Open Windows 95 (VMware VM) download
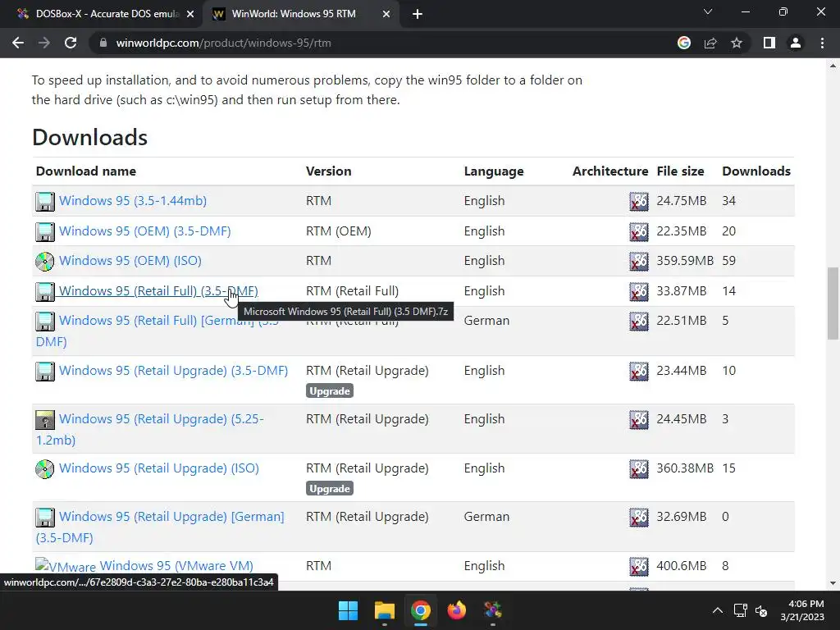The height and width of the screenshot is (630, 840). 176,566
